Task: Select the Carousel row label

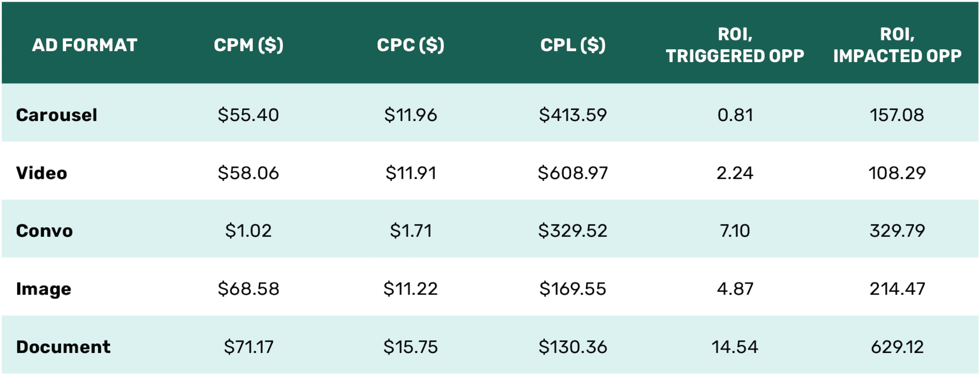Action: (x=56, y=115)
